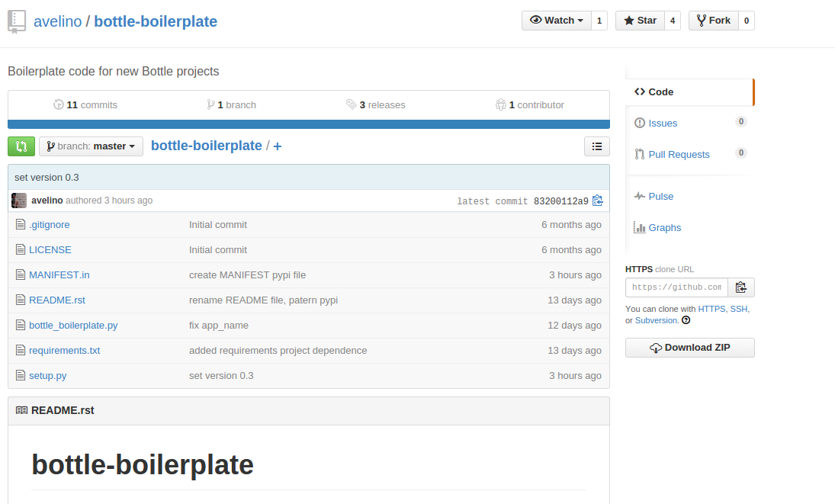Click avelino's avatar thumbnail in commit row
Viewport: 835px width, 504px height.
18,201
